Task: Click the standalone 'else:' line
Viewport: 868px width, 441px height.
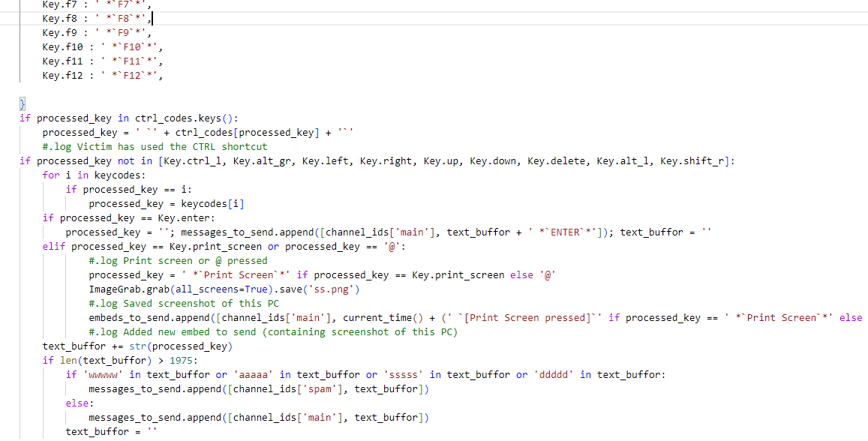Action: pyautogui.click(x=80, y=403)
